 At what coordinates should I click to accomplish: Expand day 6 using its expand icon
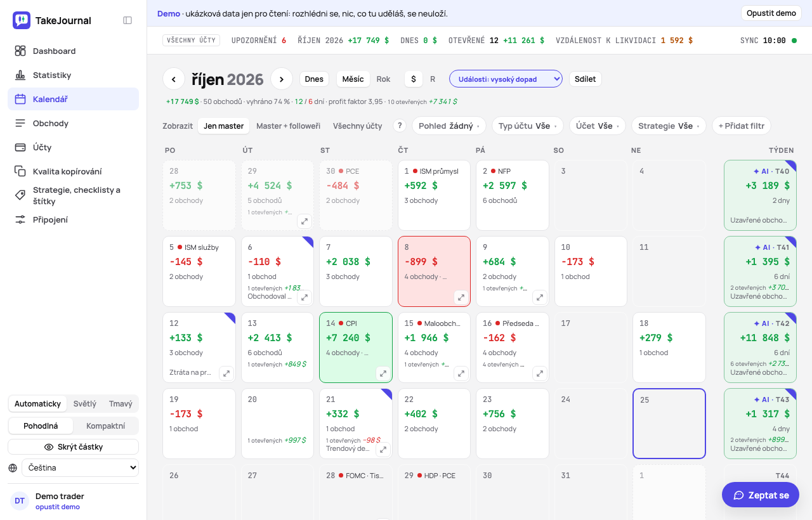(x=305, y=297)
